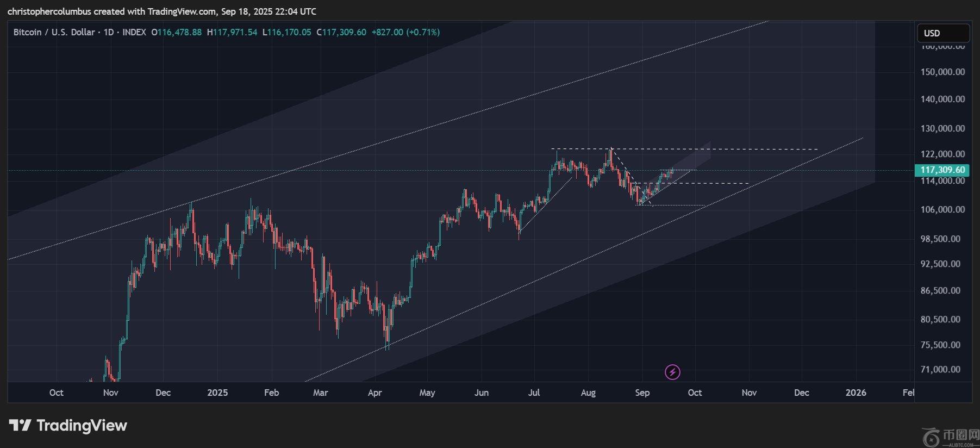
Task: Click the current price tag 117,309.60
Action: coord(942,170)
